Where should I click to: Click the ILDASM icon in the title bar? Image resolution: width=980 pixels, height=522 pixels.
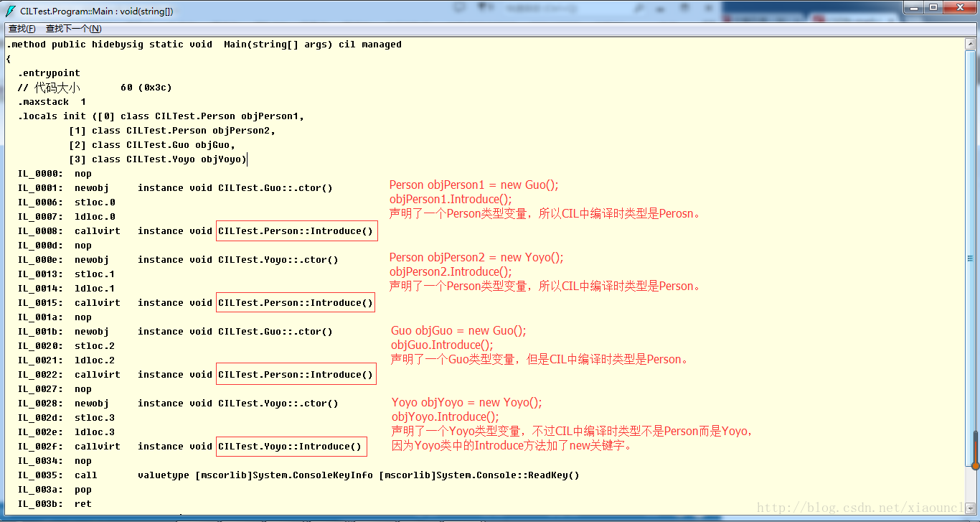tap(11, 11)
